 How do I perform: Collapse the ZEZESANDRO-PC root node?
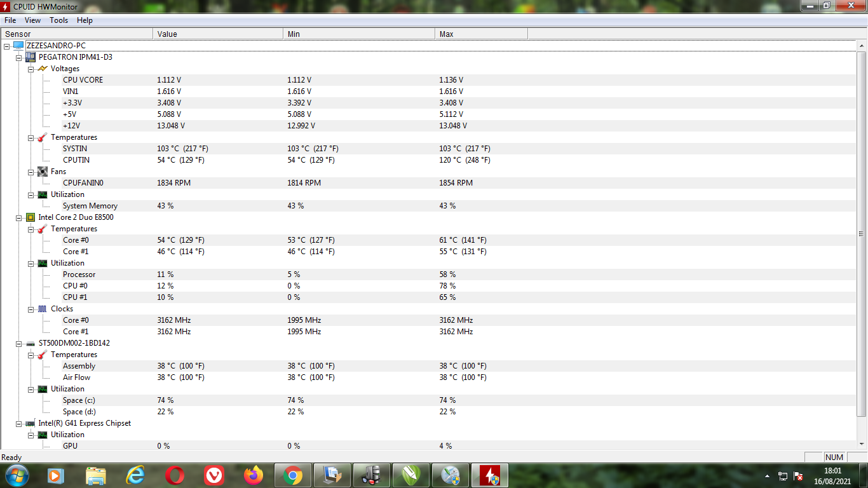7,46
